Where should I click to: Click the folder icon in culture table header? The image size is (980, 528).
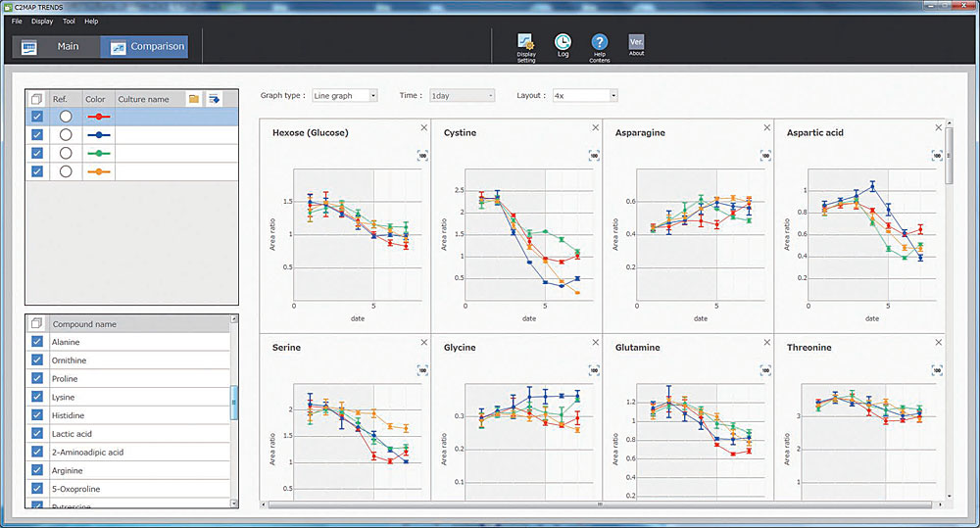[x=194, y=99]
